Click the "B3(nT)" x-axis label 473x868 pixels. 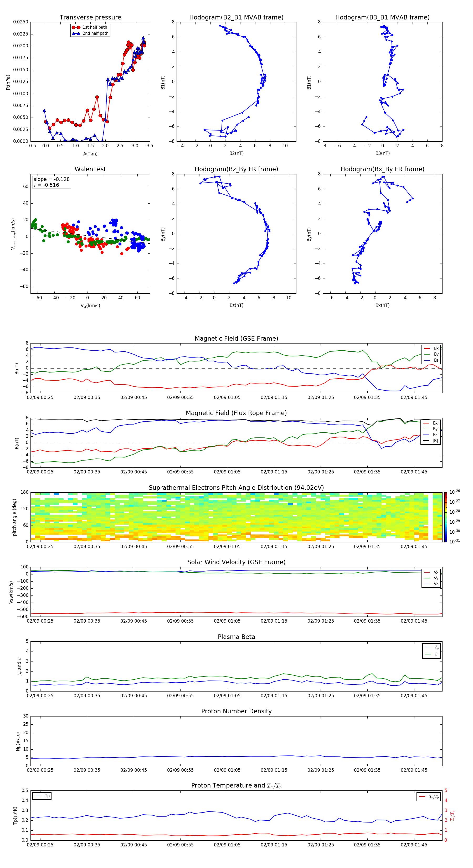(382, 153)
